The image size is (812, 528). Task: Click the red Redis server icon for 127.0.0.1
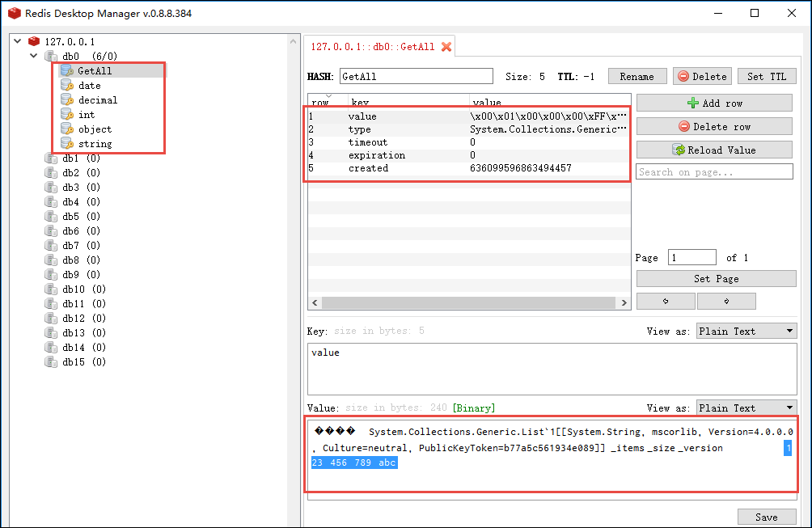click(34, 41)
